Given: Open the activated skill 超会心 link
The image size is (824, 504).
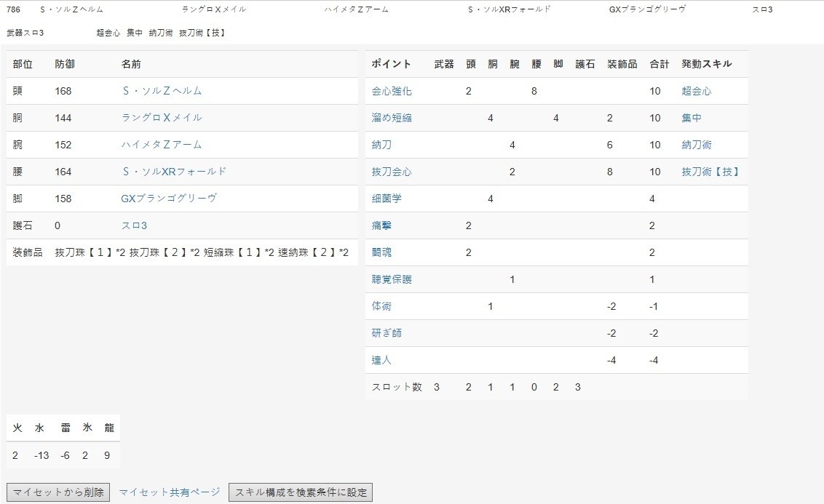Looking at the screenshot, I should (697, 91).
